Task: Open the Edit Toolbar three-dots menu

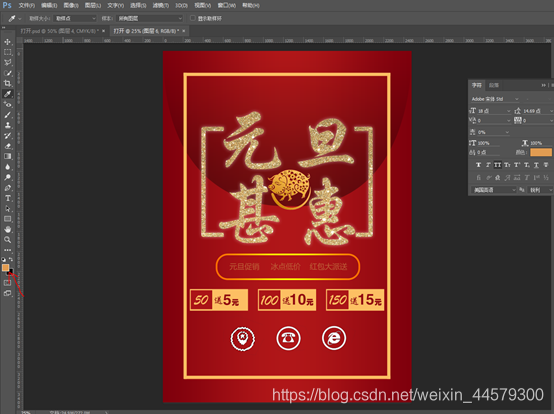Action: click(7, 250)
